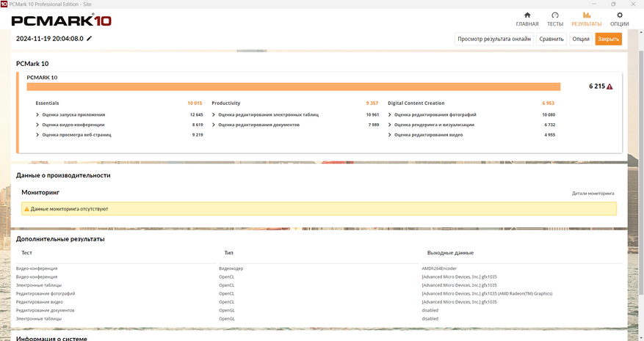Click the Редактирование фотографий test row

click(x=46, y=294)
